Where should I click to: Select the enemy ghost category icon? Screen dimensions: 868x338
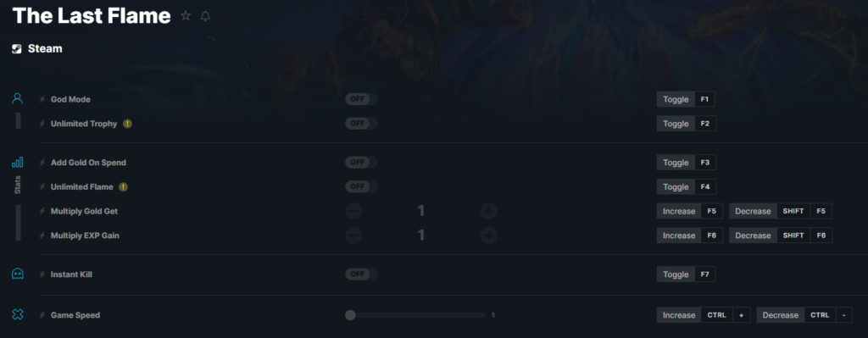[18, 274]
